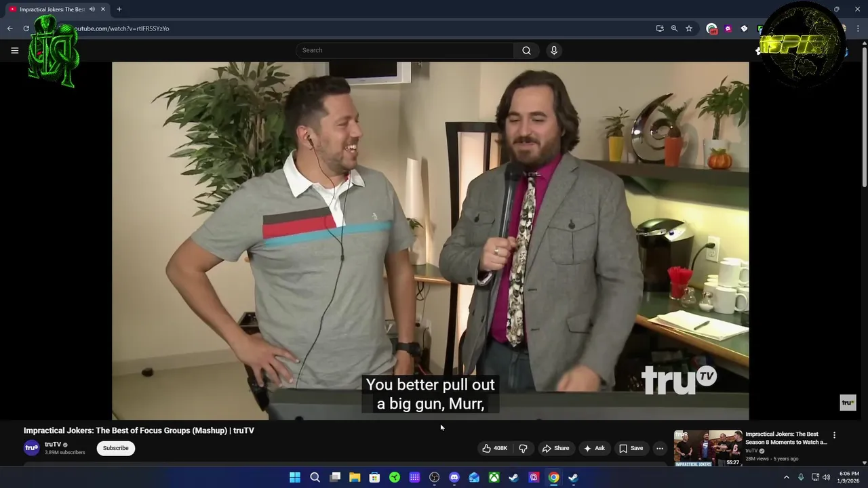This screenshot has width=868, height=488.
Task: Show hidden system tray icons chevron
Action: (x=787, y=477)
